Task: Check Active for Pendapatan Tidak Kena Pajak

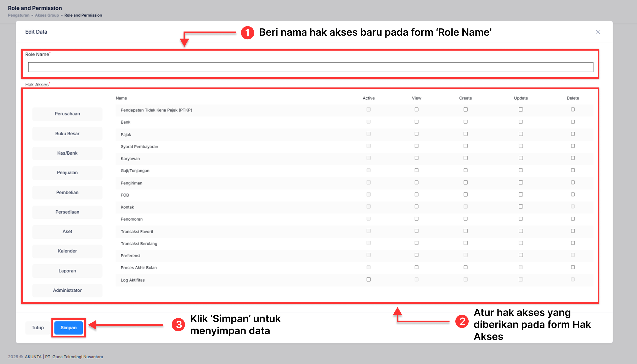Action: [368, 109]
